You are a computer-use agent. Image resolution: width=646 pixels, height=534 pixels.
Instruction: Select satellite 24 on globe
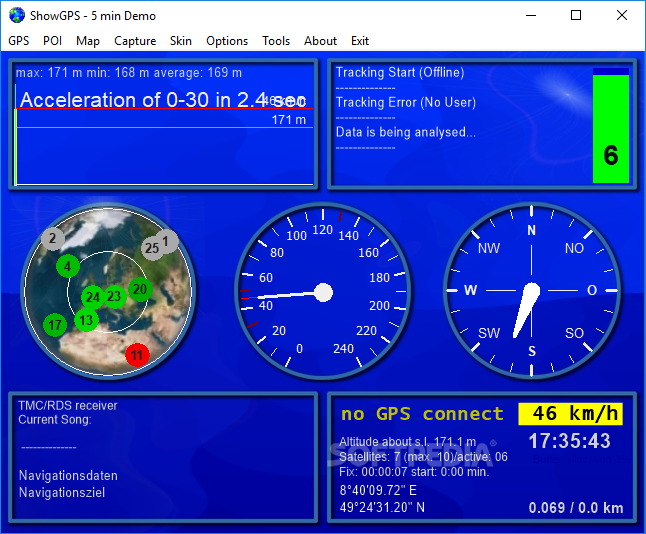pos(93,297)
